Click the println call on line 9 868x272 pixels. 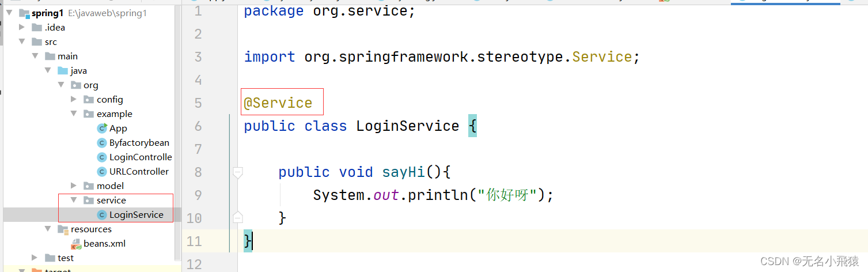point(438,195)
